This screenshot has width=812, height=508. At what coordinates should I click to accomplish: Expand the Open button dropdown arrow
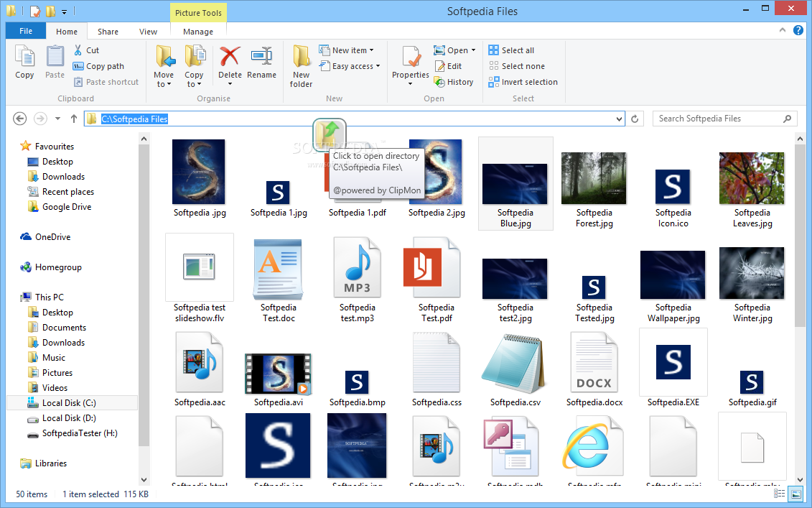[473, 50]
